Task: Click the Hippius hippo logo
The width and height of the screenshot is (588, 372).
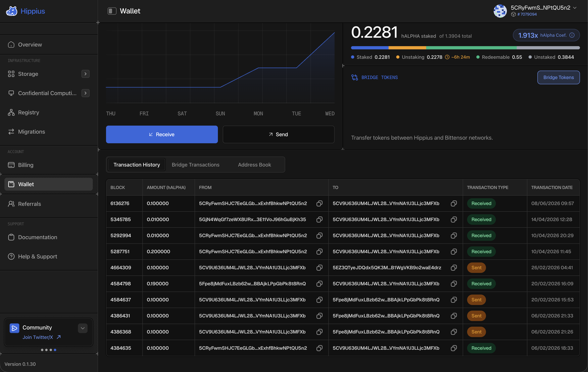Action: 11,11
